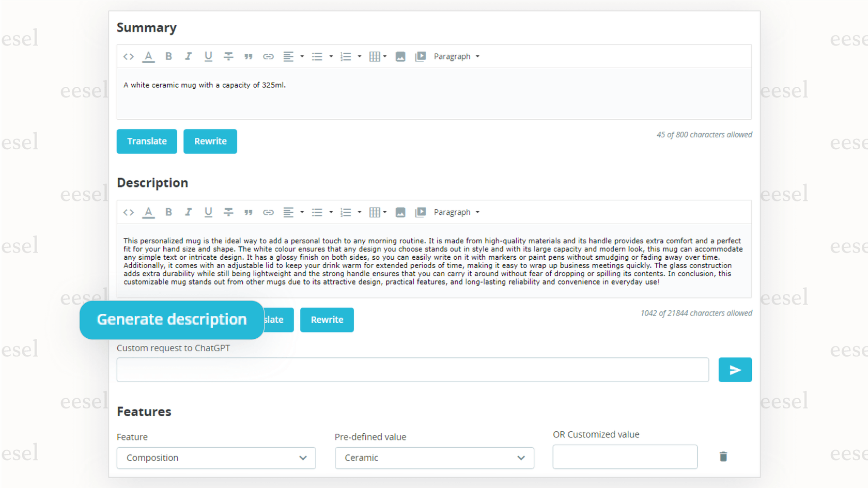
Task: Insert a video in the Summary editor
Action: pyautogui.click(x=420, y=56)
